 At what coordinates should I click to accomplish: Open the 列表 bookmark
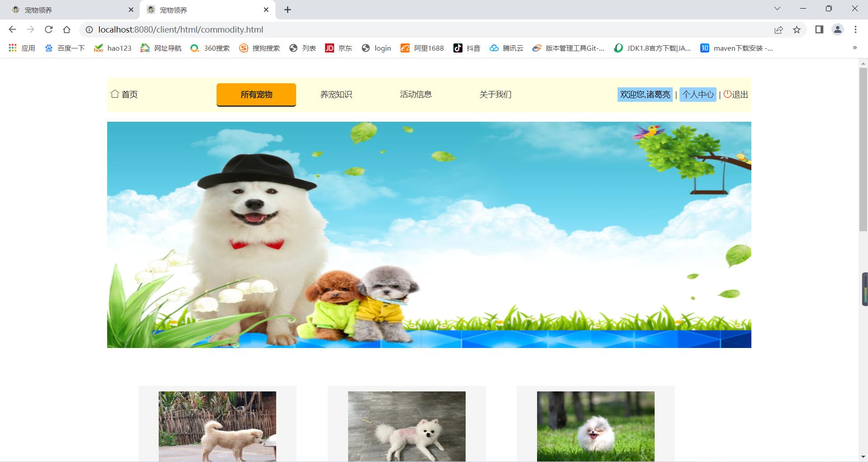pos(302,48)
